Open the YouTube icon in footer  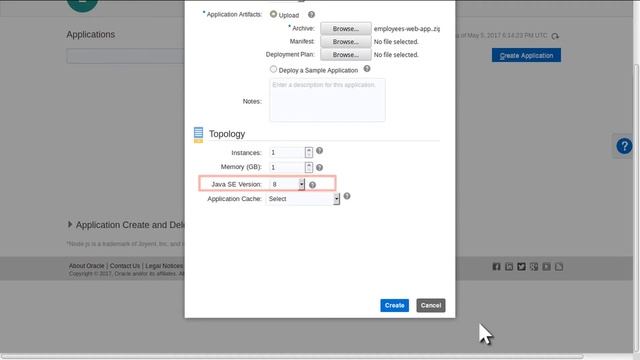(547, 267)
